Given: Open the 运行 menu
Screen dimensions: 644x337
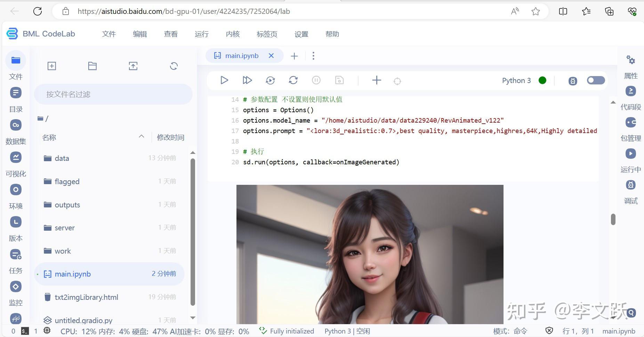Looking at the screenshot, I should [x=201, y=34].
